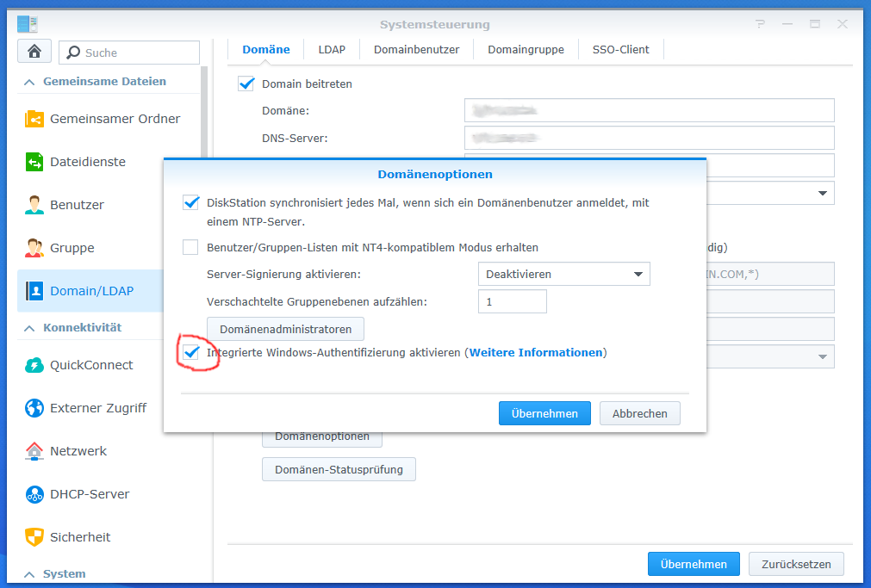Viewport: 871px width, 588px height.
Task: Click Übernehmen in the Domänenoptionen dialog
Action: pyautogui.click(x=544, y=413)
